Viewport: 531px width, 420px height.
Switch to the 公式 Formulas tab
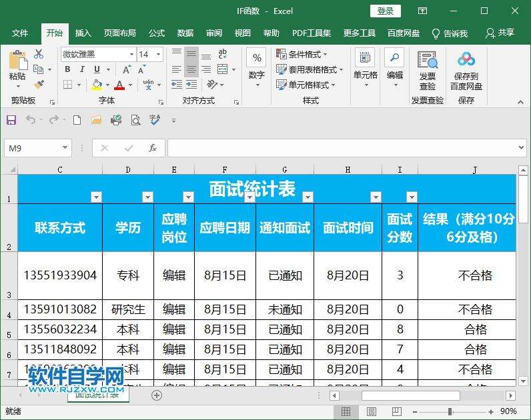(157, 33)
